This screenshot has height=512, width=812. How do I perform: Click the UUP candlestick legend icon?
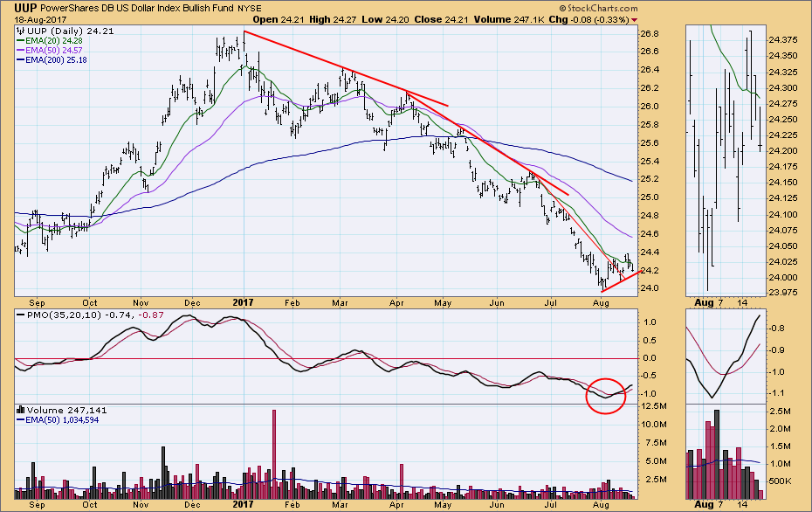[x=20, y=31]
